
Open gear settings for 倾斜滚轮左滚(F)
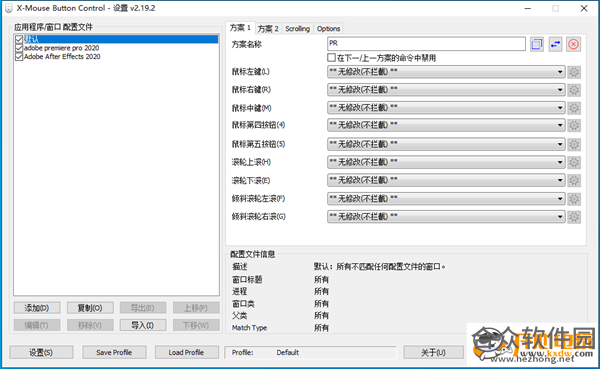574,199
